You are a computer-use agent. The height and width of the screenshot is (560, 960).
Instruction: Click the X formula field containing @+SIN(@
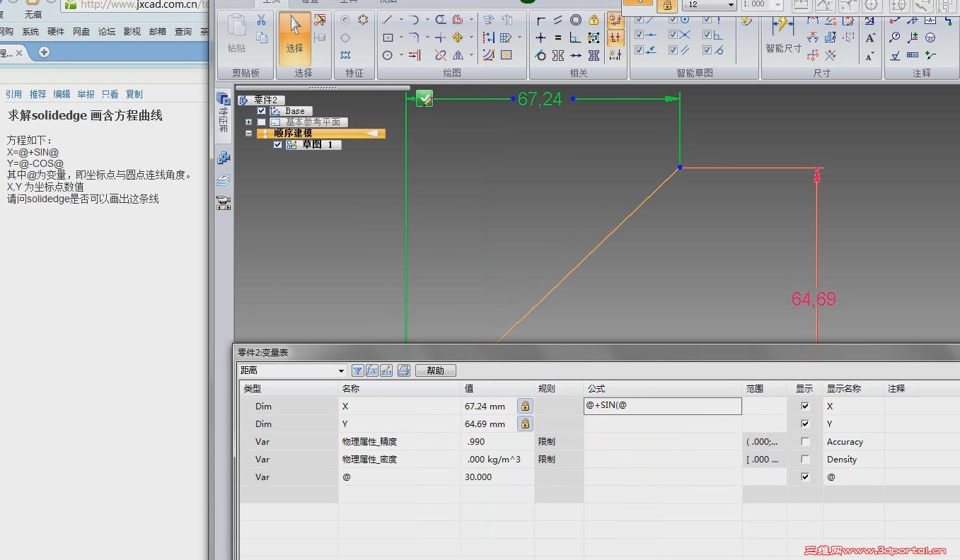[x=663, y=406]
